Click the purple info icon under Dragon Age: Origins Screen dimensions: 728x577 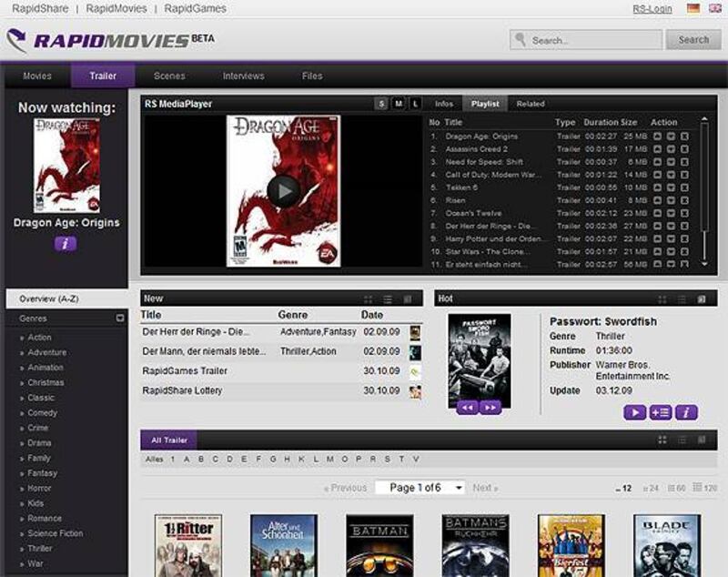click(66, 243)
